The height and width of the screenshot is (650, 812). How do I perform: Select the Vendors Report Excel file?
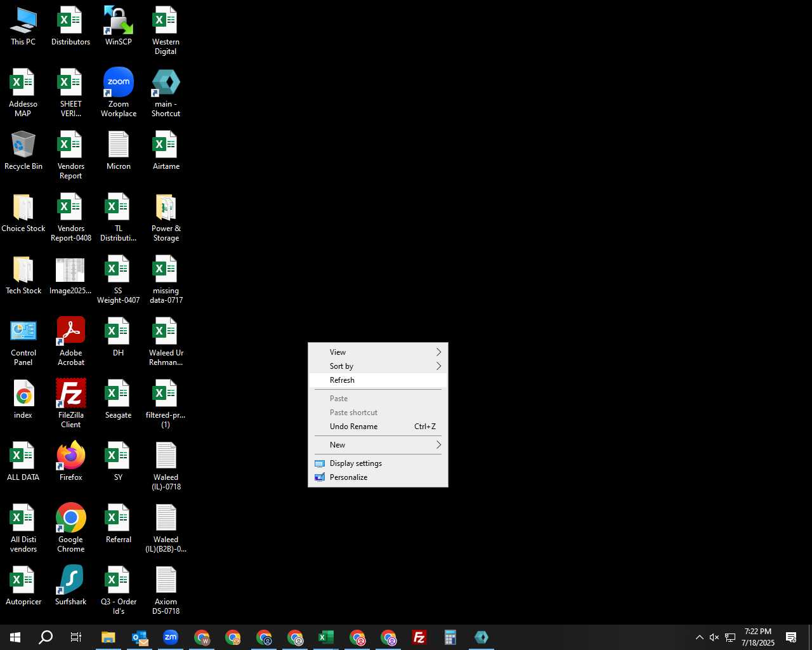(70, 156)
